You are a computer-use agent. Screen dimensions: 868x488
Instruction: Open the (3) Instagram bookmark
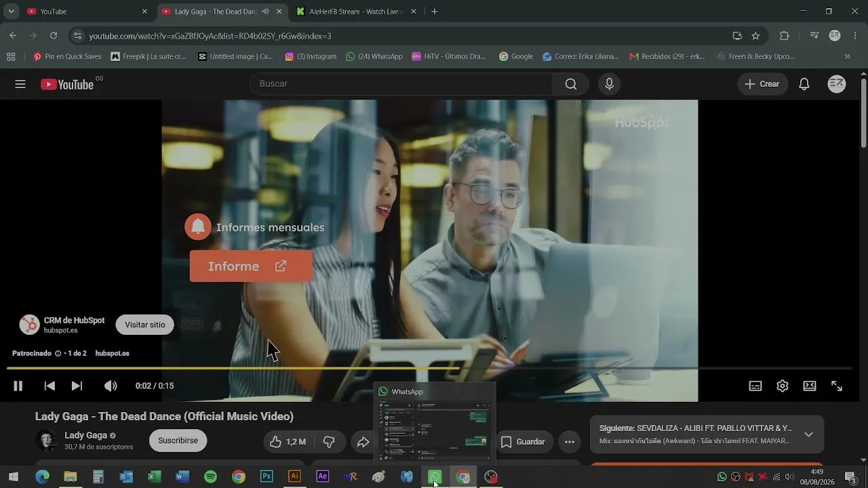(x=311, y=57)
